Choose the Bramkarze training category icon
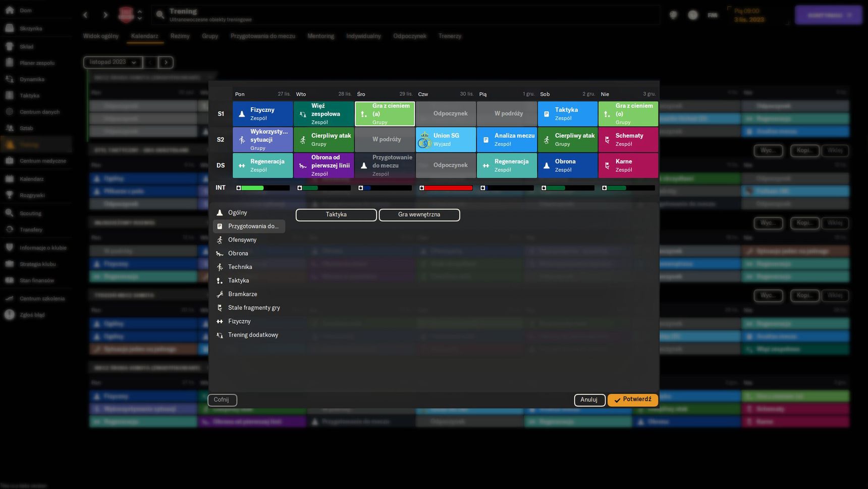The height and width of the screenshot is (489, 868). pyautogui.click(x=220, y=294)
